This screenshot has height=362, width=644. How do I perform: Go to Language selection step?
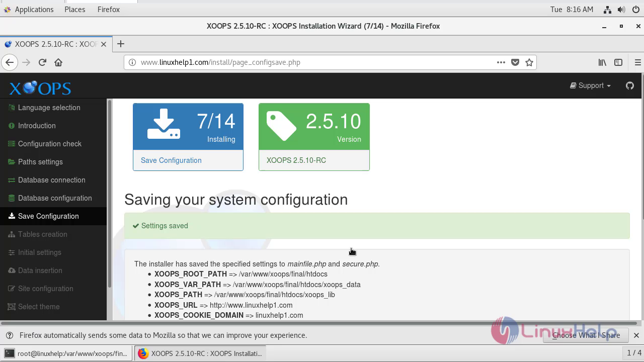(x=49, y=108)
